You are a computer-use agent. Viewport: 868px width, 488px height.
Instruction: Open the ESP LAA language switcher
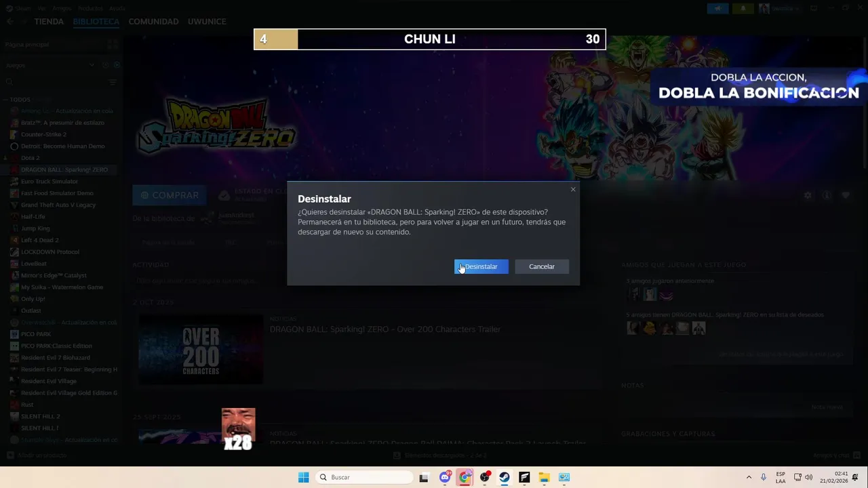pyautogui.click(x=781, y=477)
